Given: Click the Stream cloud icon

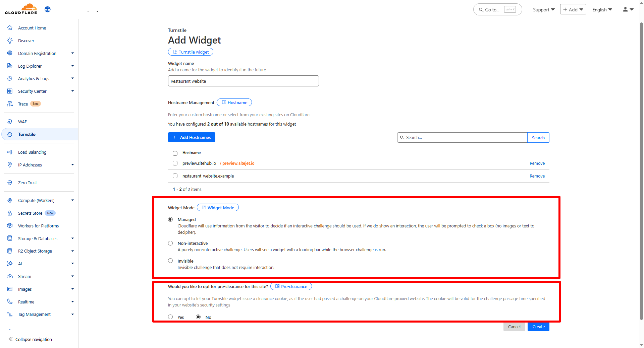Looking at the screenshot, I should (10, 276).
